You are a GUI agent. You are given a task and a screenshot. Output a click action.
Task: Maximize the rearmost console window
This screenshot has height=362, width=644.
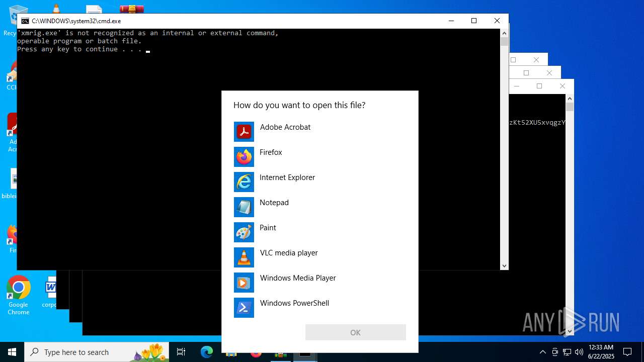point(539,86)
